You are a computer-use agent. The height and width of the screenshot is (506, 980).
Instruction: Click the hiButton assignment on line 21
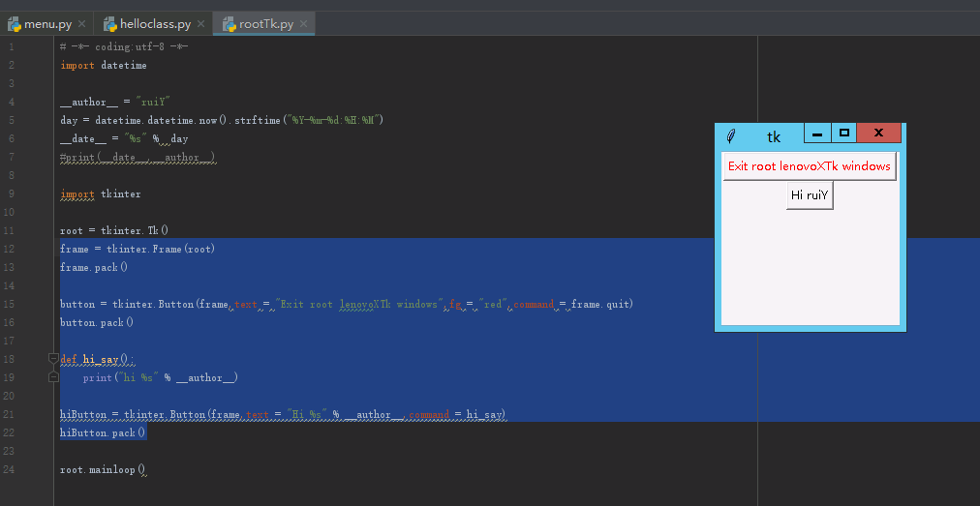pyautogui.click(x=283, y=414)
